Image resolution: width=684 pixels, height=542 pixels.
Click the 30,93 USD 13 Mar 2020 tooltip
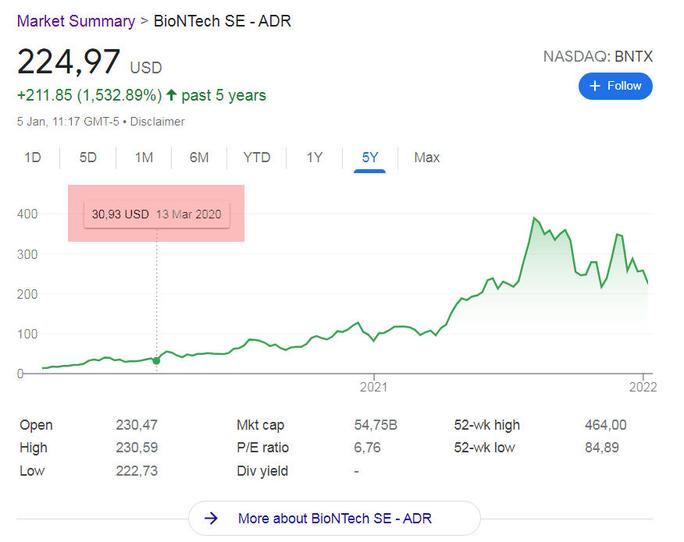(157, 214)
